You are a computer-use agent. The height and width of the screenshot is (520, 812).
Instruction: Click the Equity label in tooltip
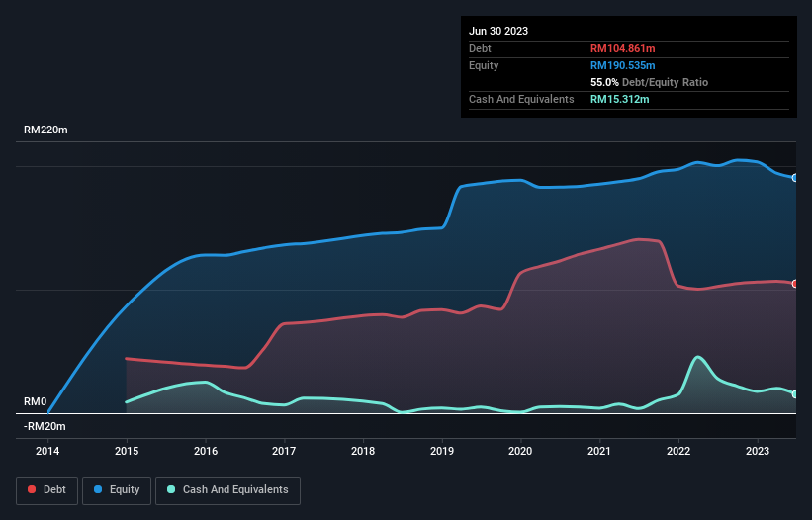tap(484, 65)
